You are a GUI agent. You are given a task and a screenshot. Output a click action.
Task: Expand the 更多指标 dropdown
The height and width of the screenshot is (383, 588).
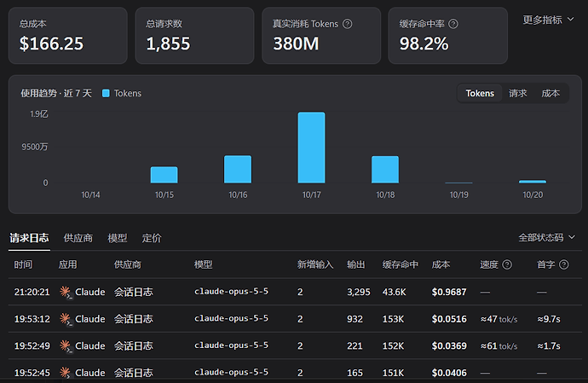tap(548, 20)
